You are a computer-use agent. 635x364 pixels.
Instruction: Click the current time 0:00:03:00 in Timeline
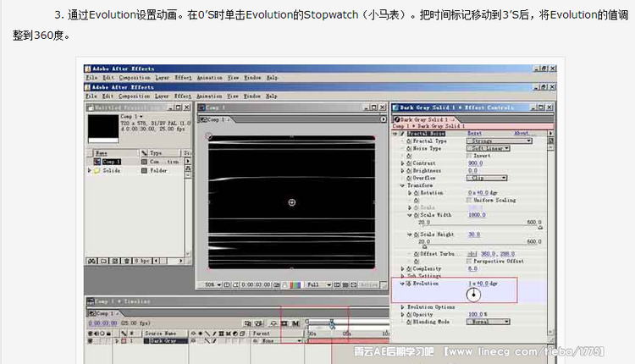102,323
